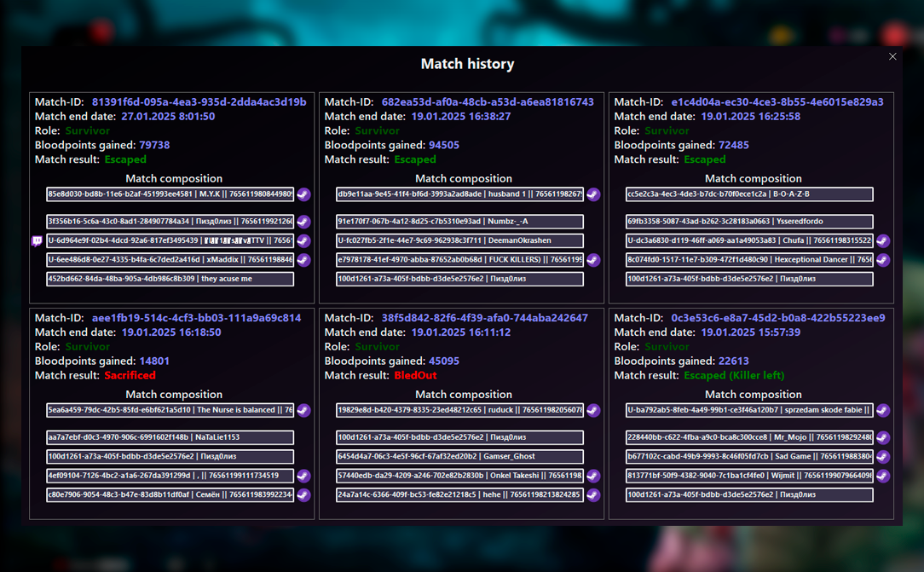This screenshot has height=572, width=924.
Task: Click Match-ID starting with 81391f6d
Action: pyautogui.click(x=199, y=102)
